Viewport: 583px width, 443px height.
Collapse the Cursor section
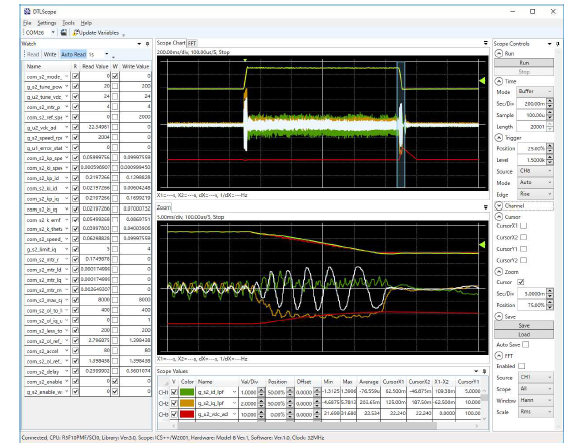point(499,217)
